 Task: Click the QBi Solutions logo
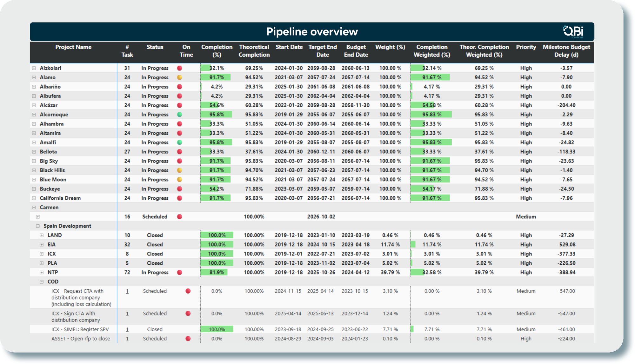(x=573, y=32)
